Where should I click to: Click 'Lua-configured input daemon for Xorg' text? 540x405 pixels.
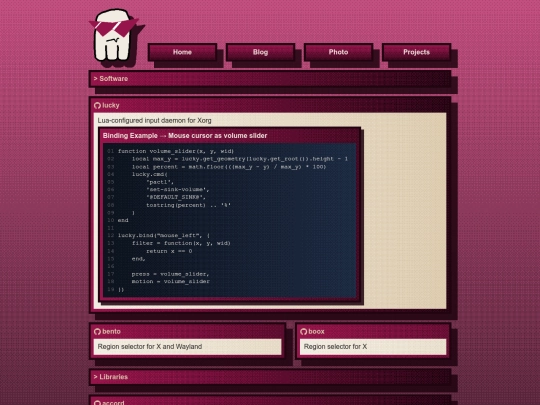(154, 121)
